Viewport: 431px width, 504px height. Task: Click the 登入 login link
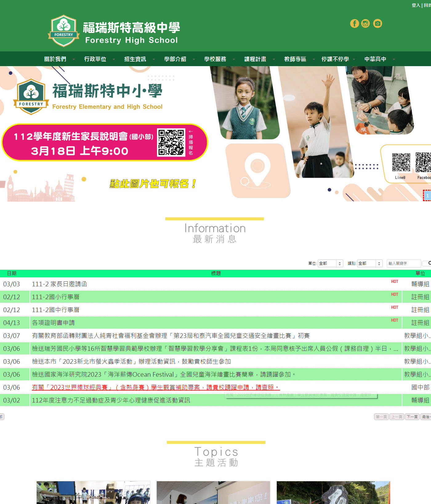(x=416, y=5)
